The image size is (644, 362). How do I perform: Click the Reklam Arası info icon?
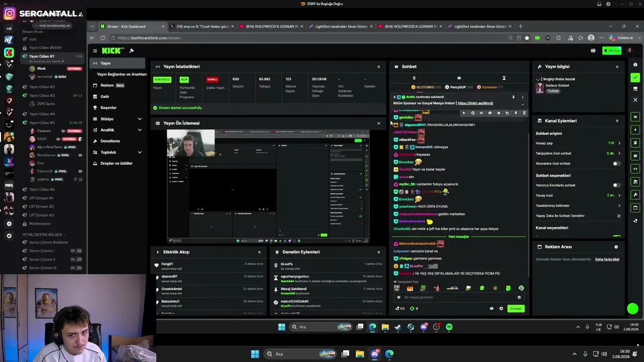point(616,247)
